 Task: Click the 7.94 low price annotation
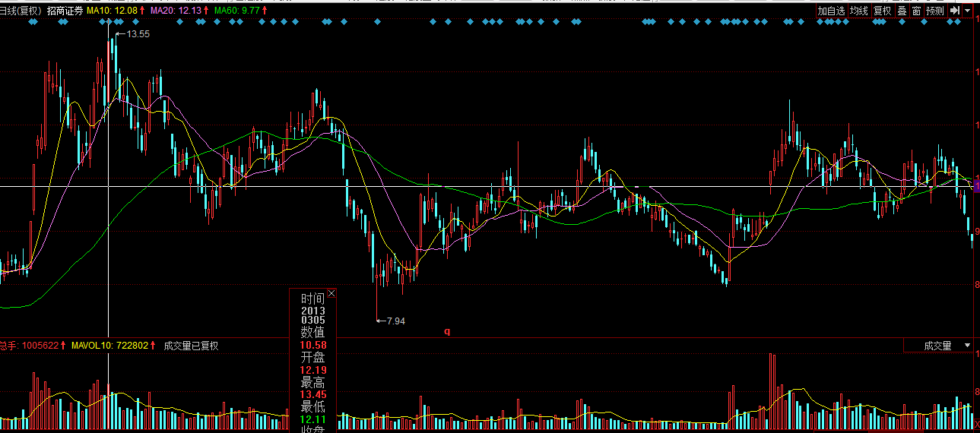(x=395, y=321)
